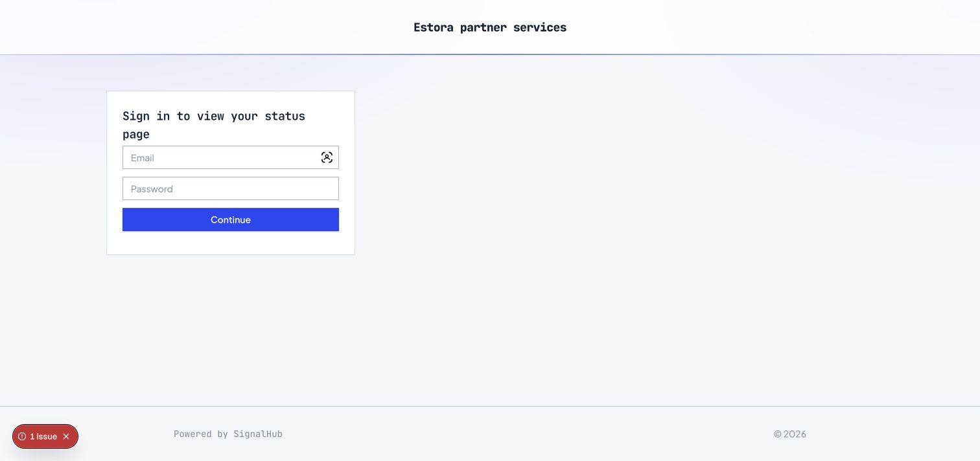Open the 1 Issue badge
The height and width of the screenshot is (461, 980).
(43, 436)
